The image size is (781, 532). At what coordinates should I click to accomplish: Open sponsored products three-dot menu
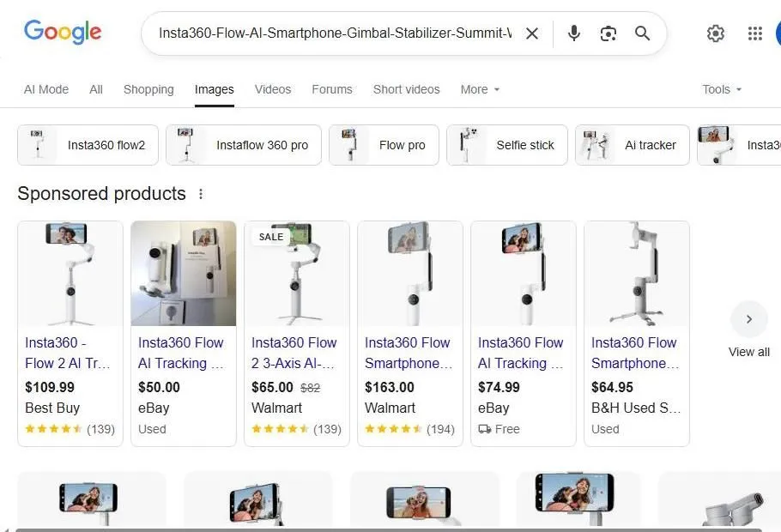200,194
